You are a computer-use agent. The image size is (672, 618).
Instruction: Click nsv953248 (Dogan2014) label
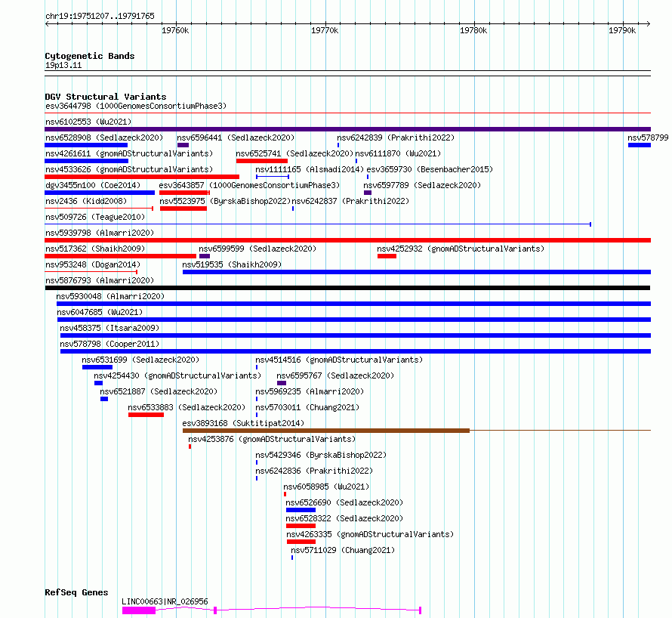point(93,264)
